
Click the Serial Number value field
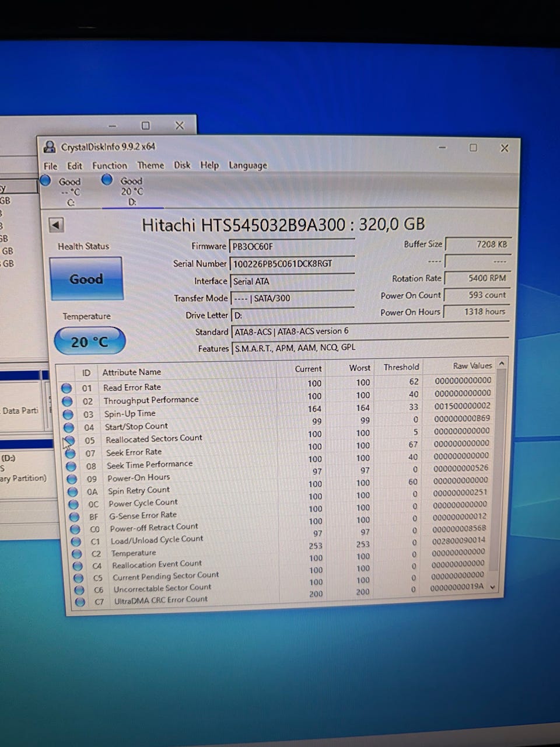tap(292, 264)
